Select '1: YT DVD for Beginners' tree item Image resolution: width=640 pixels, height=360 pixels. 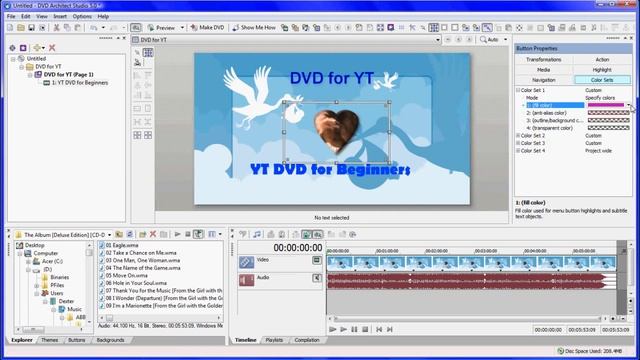(80, 82)
